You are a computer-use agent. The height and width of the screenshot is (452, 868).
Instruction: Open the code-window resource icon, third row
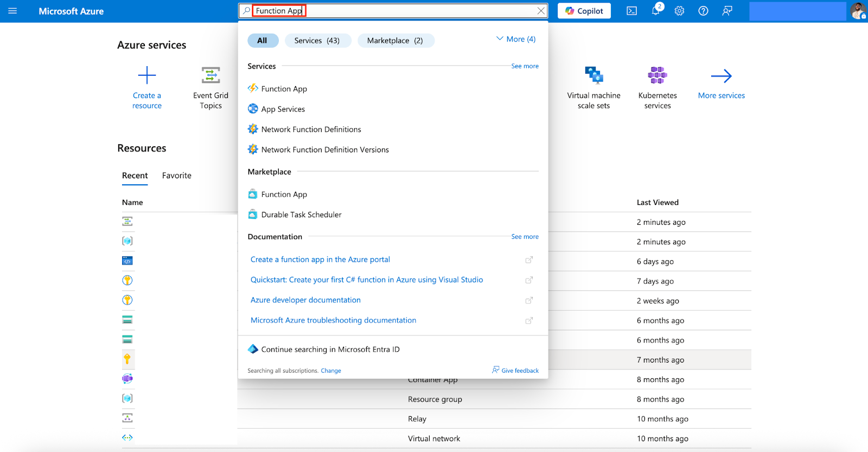(x=127, y=261)
